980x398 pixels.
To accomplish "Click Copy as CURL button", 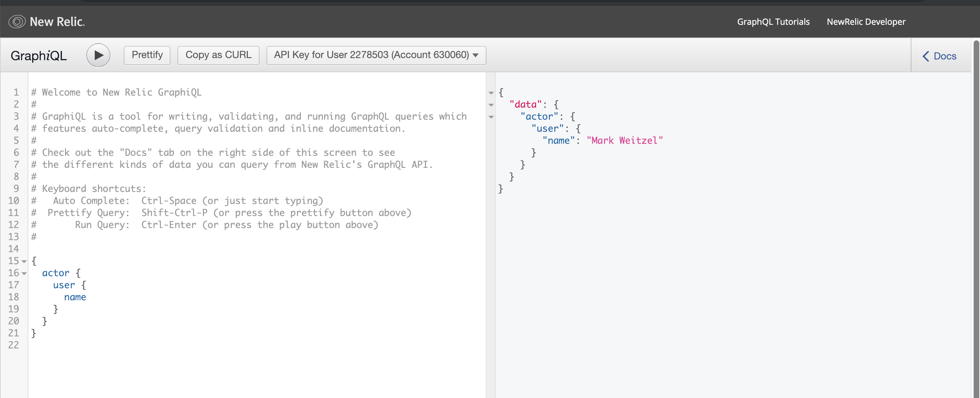I will 218,55.
